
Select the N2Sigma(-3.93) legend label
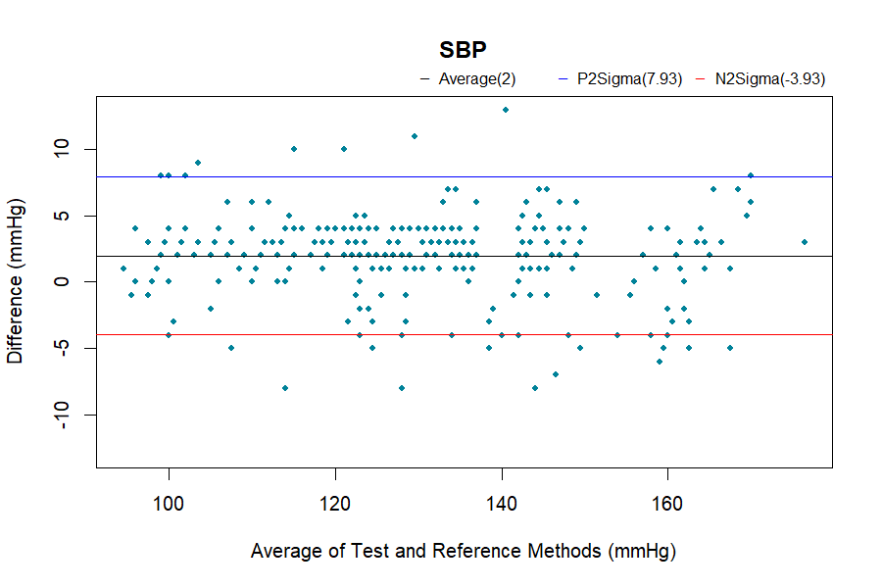(770, 79)
